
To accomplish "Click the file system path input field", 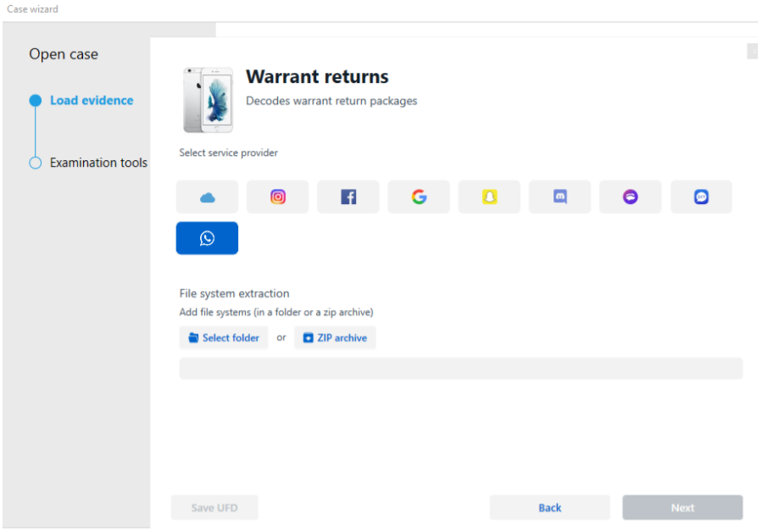I will tap(461, 369).
